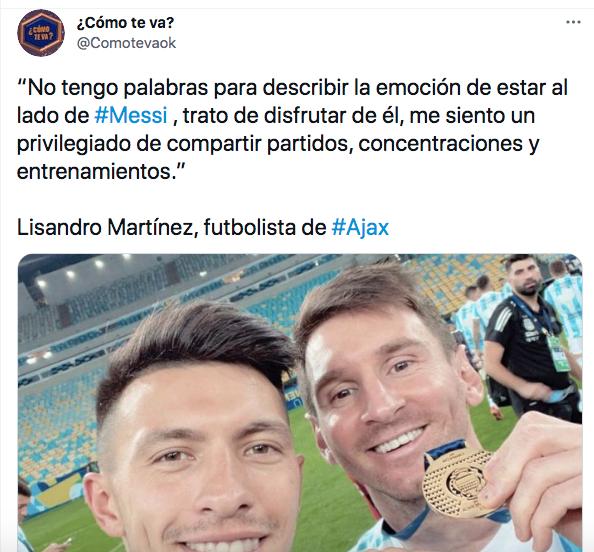Open the three-dot tweet options menu
594x552 pixels.
[573, 22]
